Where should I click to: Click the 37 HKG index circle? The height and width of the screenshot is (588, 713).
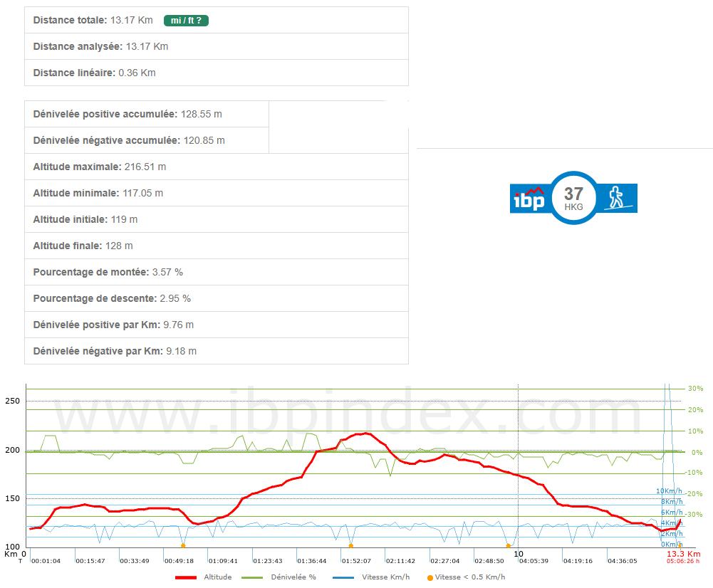coord(573,197)
